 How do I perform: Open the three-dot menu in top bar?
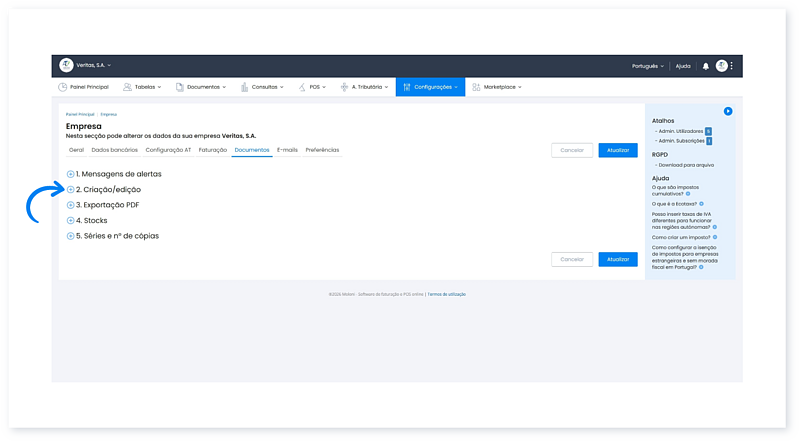[x=732, y=66]
